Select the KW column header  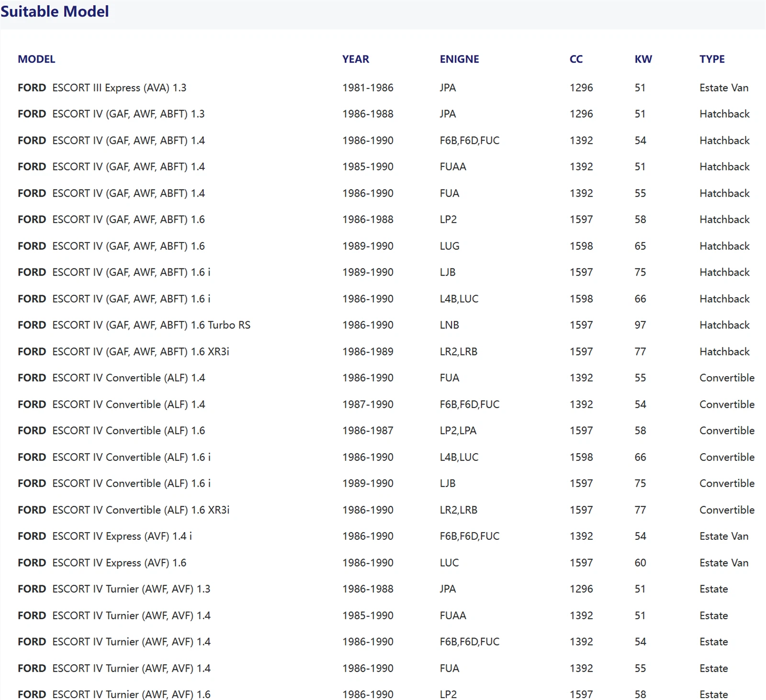point(643,59)
